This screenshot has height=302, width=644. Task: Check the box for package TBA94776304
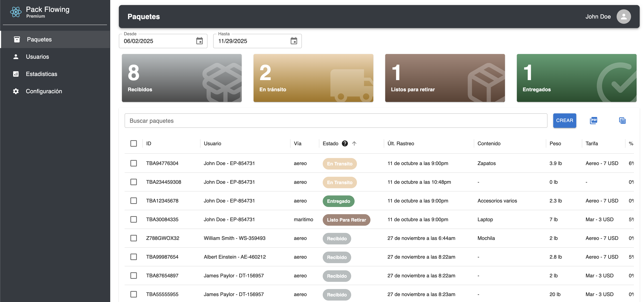pos(133,163)
